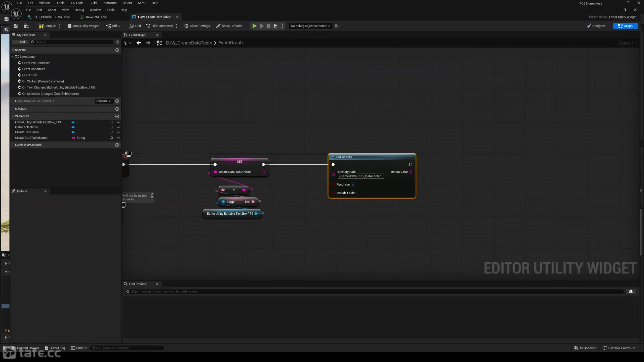Uncheck Recursive on List Assets node
Screen dimensions: 644x362
point(353,185)
